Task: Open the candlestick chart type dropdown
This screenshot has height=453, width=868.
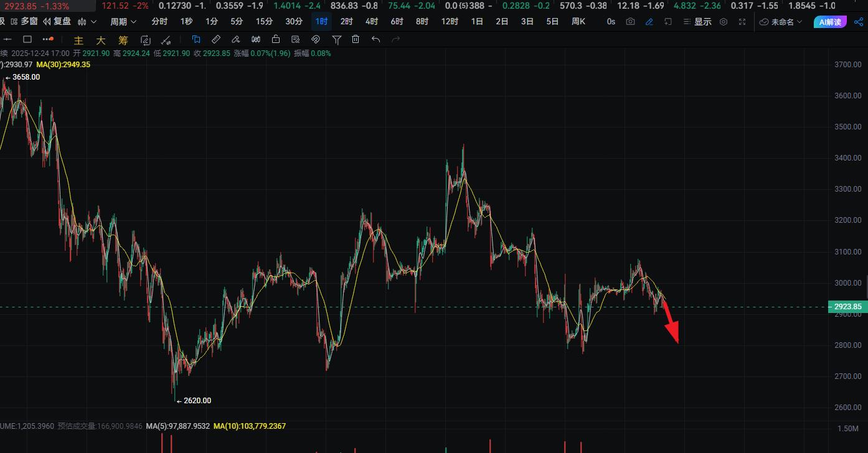Action: point(87,22)
